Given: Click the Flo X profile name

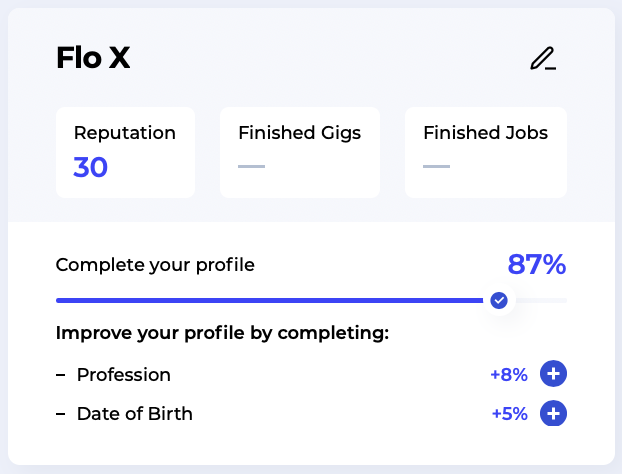Looking at the screenshot, I should click(93, 58).
